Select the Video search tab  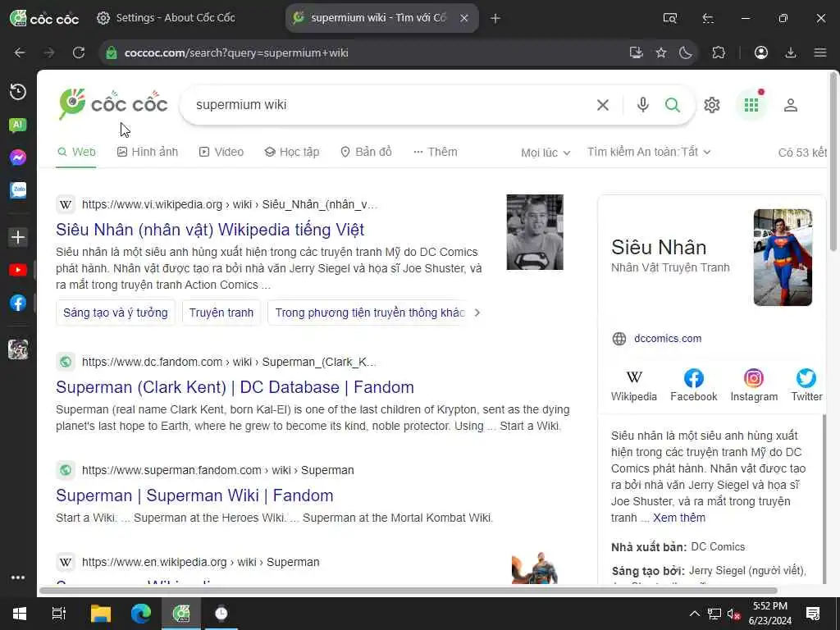[x=221, y=152]
